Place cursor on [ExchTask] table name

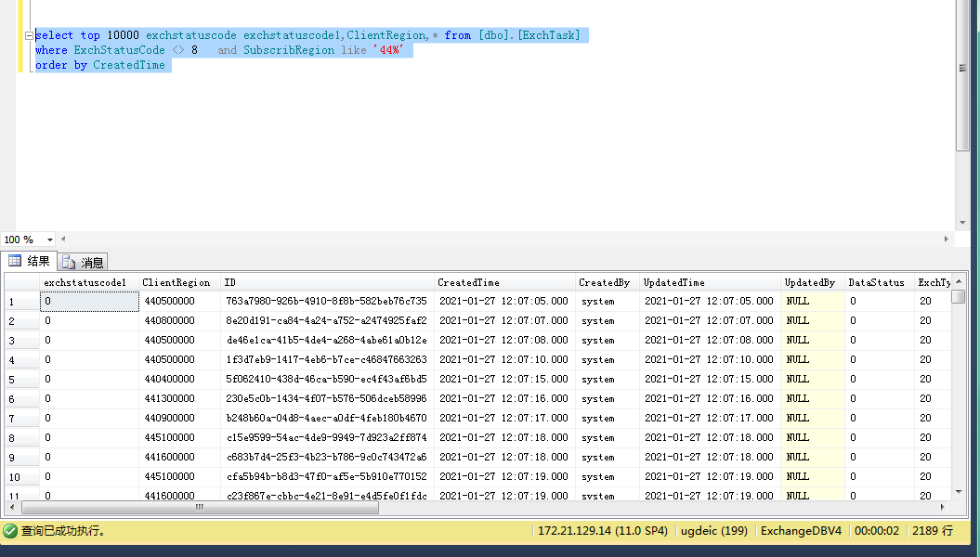tap(549, 35)
